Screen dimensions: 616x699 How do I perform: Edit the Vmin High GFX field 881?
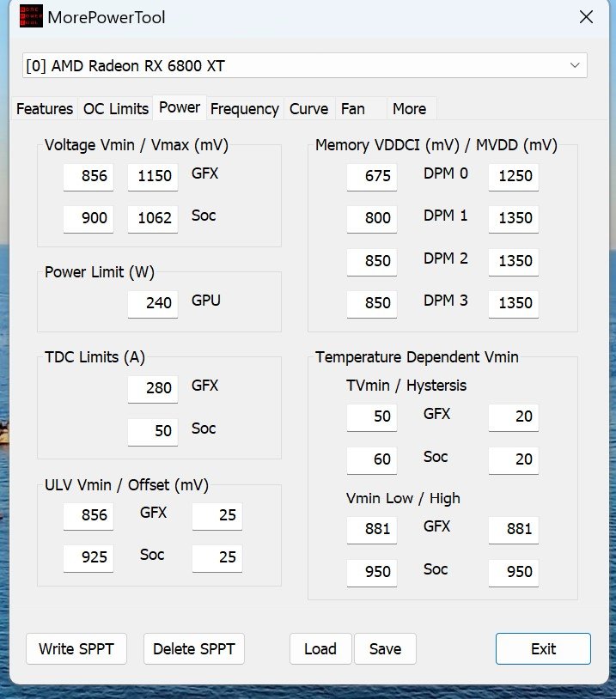[x=514, y=530]
